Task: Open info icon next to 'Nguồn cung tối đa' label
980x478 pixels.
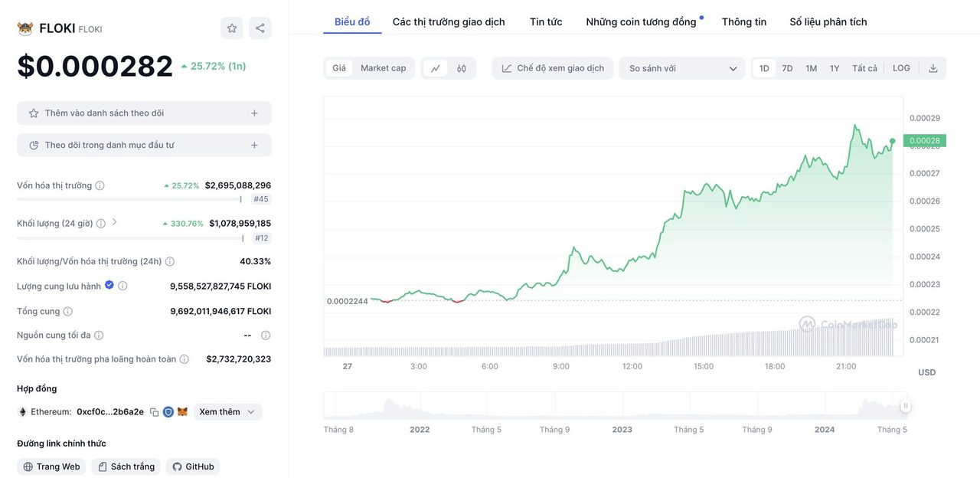Action: tap(99, 336)
